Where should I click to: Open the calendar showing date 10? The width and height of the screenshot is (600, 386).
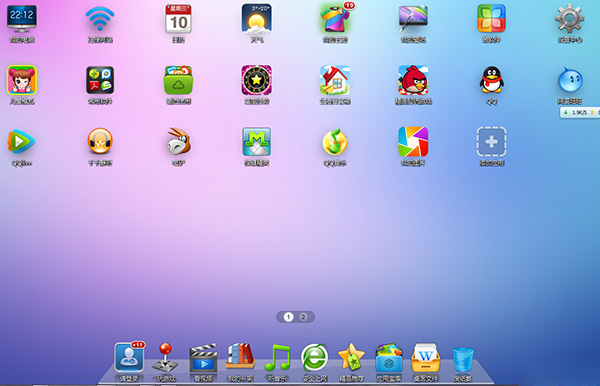(x=178, y=18)
